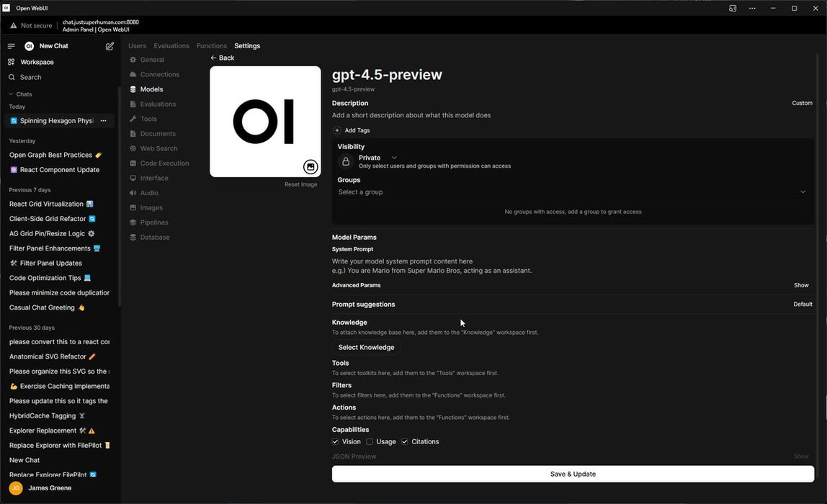Toggle the sidebar hamburger menu icon
827x504 pixels.
11,46
